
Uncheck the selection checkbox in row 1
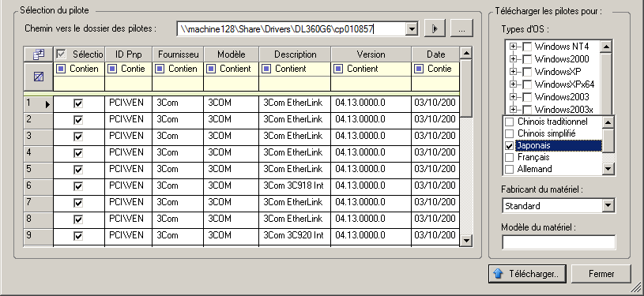tap(78, 103)
